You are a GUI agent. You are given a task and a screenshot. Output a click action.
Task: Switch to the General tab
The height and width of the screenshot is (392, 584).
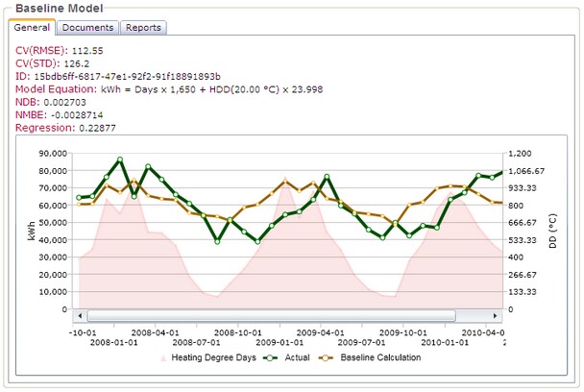point(32,28)
